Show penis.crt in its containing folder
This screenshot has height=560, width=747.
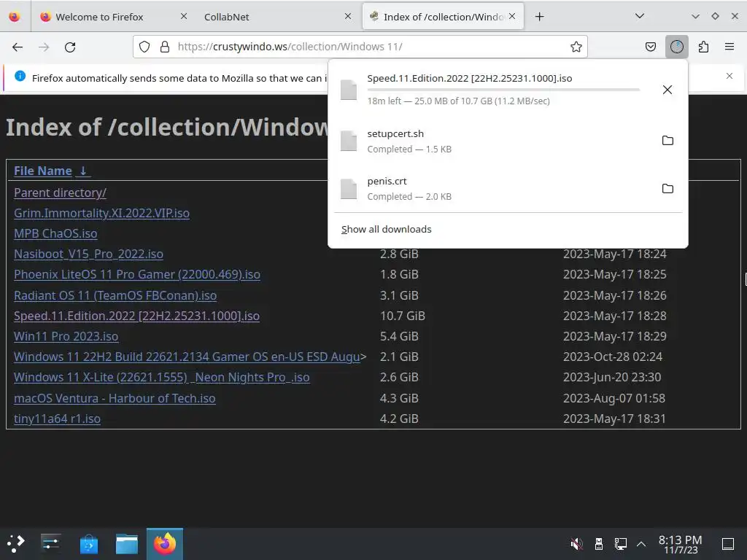pyautogui.click(x=667, y=189)
